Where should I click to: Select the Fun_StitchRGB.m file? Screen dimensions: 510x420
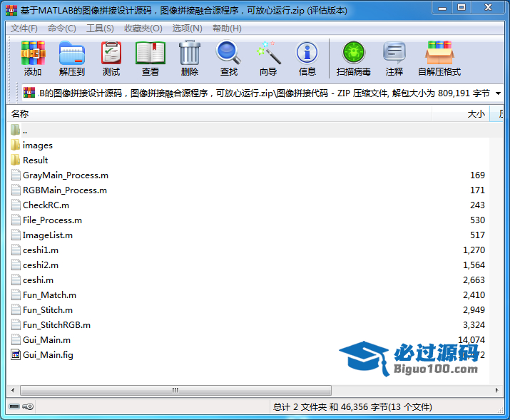(x=56, y=324)
